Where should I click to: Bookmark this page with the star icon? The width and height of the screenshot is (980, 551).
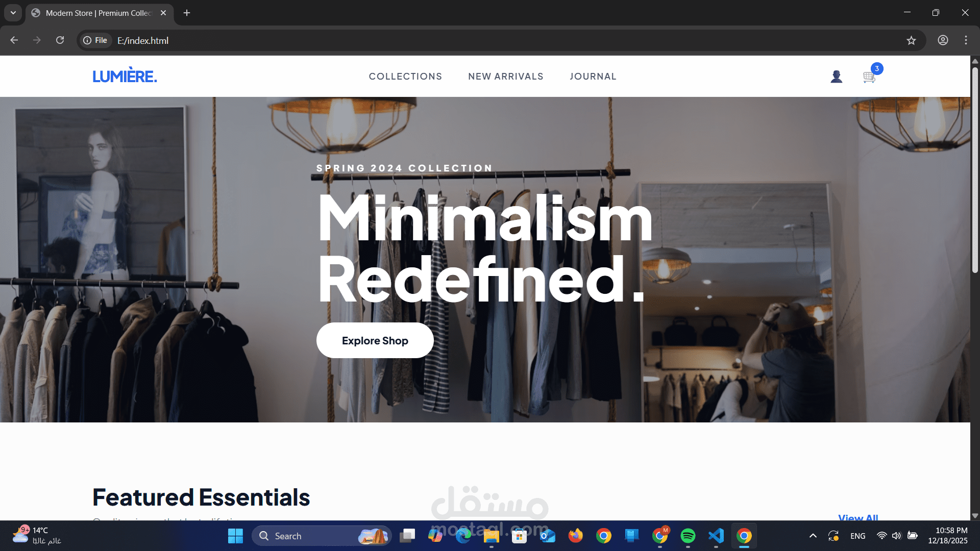[x=911, y=40]
